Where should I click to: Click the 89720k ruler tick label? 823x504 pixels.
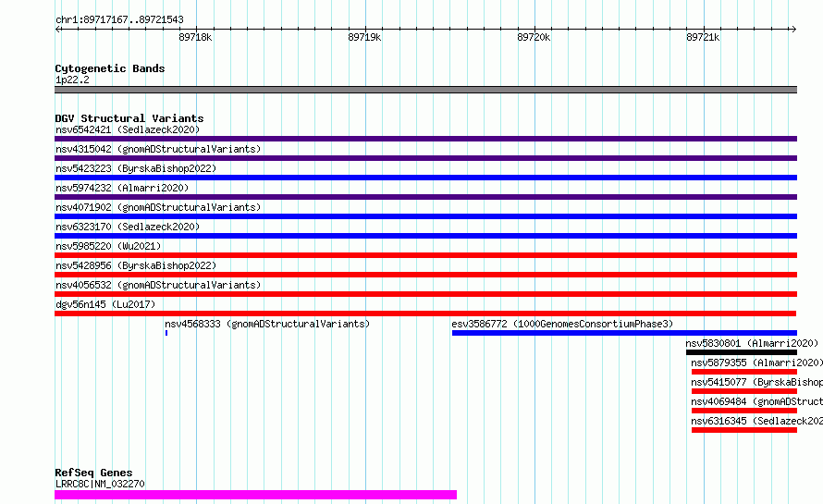(x=534, y=37)
